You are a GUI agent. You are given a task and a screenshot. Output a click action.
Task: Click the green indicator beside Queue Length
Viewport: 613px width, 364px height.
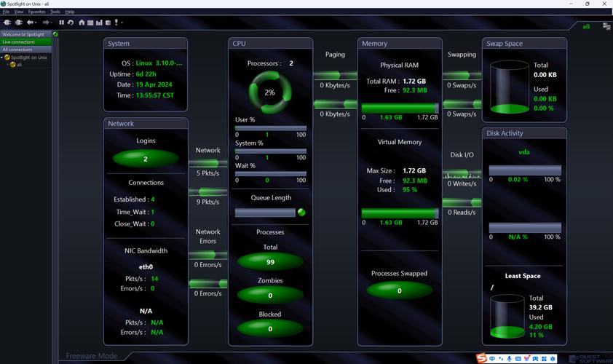click(301, 213)
